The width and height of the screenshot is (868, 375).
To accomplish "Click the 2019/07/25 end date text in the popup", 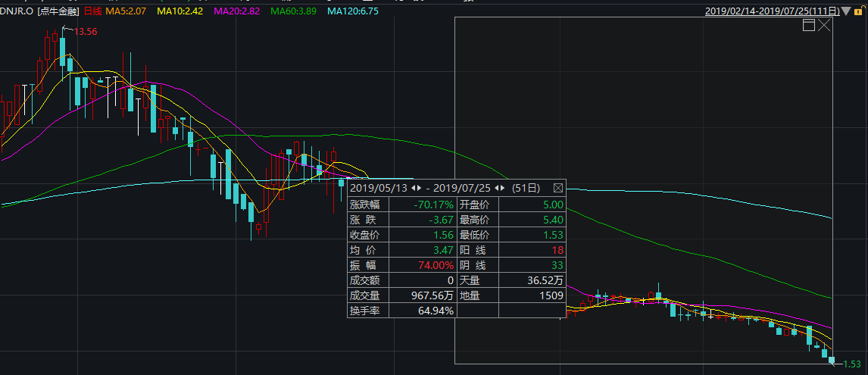I will [x=464, y=189].
